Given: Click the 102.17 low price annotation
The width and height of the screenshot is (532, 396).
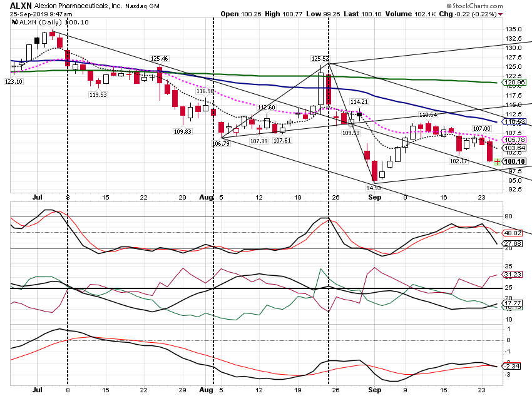Looking at the screenshot, I should point(458,161).
